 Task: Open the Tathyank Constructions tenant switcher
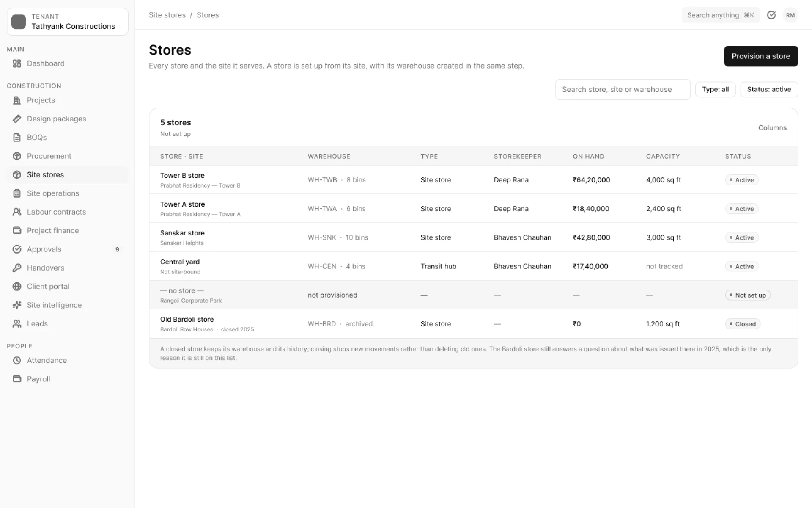[68, 22]
